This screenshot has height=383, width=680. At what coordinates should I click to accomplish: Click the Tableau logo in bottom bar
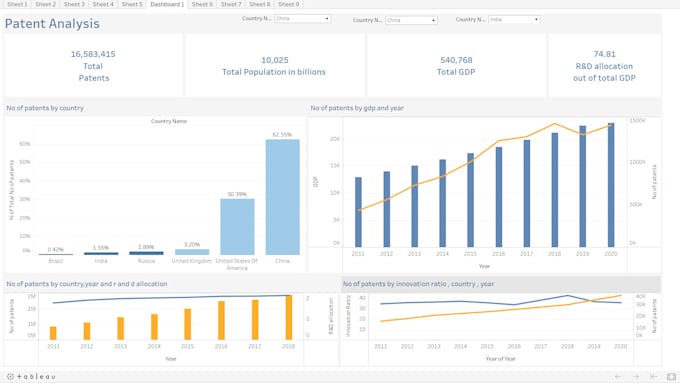pyautogui.click(x=31, y=376)
